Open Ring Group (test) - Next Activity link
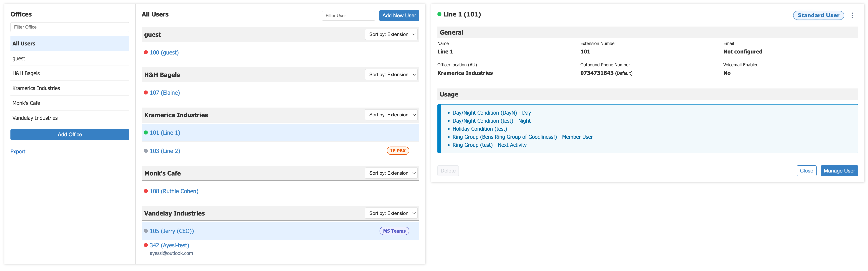This screenshot has height=271, width=868. 489,145
